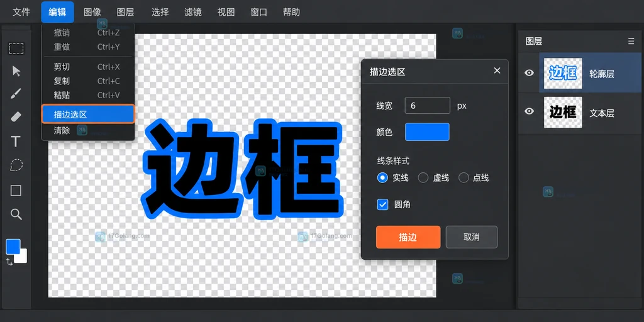644x322 pixels.
Task: Activate the text T tool
Action: pos(16,142)
